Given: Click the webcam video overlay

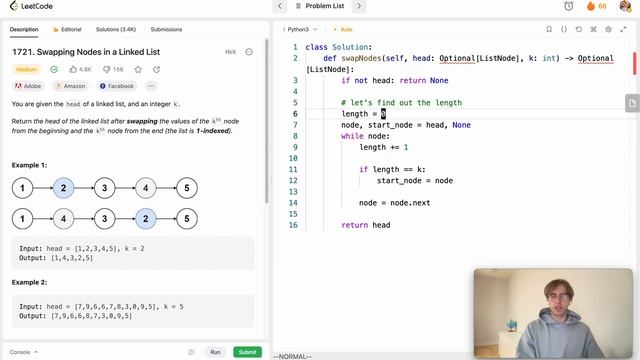Looking at the screenshot, I should (553, 313).
